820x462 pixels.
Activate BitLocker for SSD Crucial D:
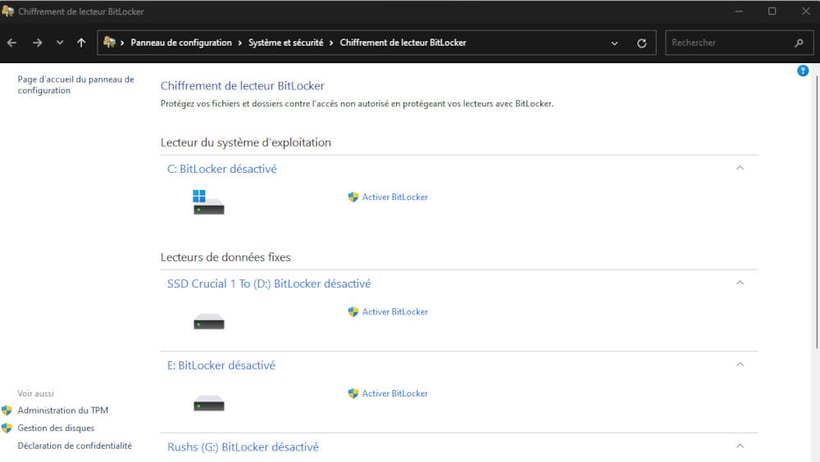click(x=395, y=312)
